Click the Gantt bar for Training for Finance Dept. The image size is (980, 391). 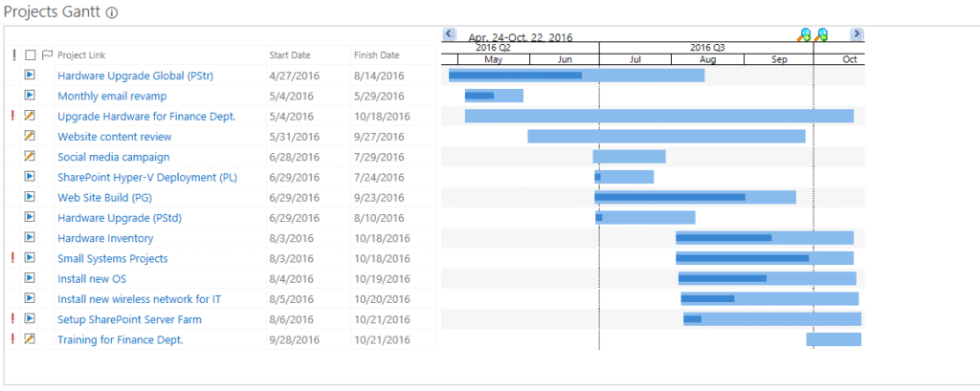pyautogui.click(x=834, y=339)
